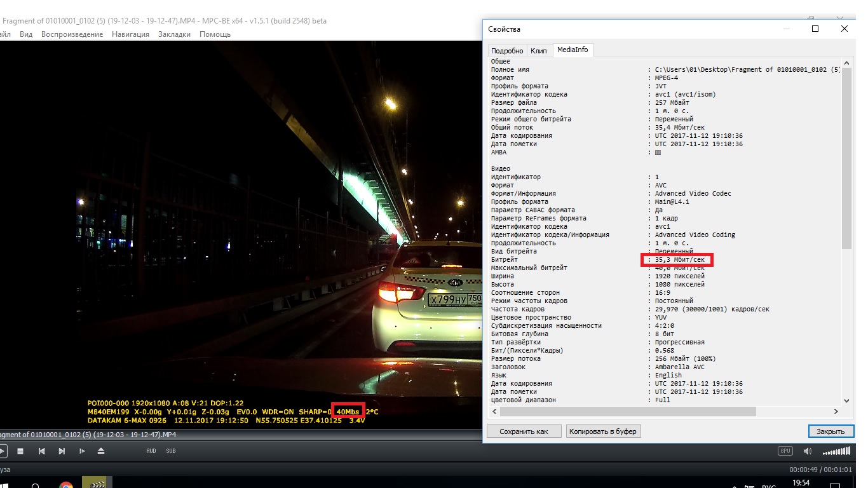The image size is (868, 488).
Task: Open the AUD audio track selector
Action: coord(151,451)
